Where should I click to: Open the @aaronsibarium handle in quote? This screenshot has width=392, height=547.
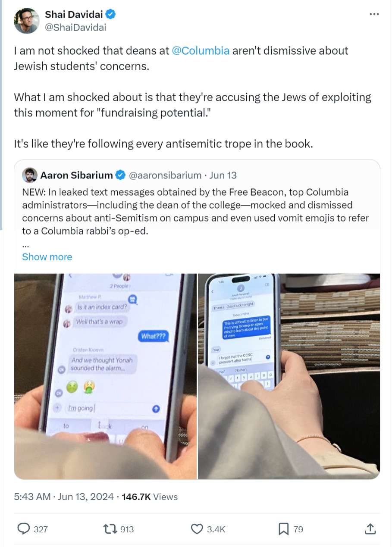(165, 175)
